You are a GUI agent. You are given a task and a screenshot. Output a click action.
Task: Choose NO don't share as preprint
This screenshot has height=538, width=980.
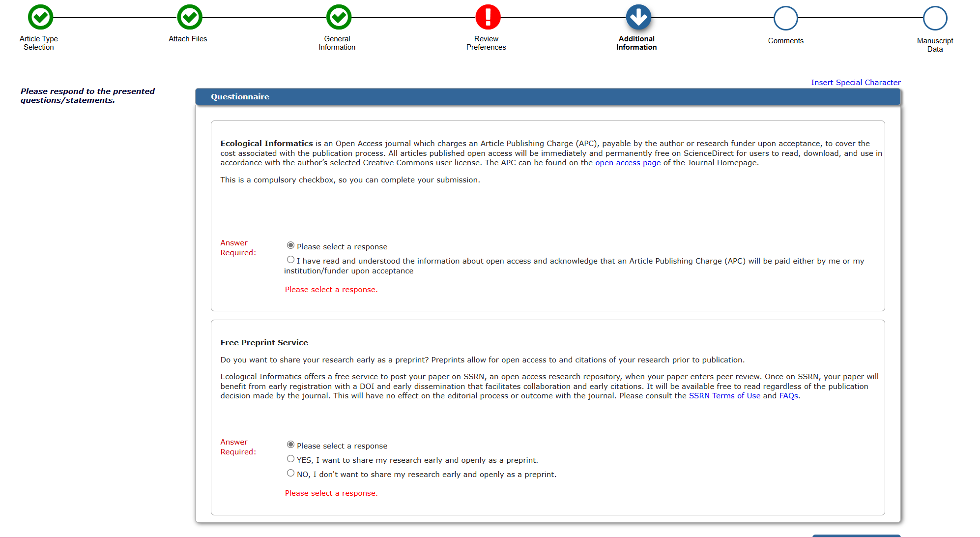[290, 474]
